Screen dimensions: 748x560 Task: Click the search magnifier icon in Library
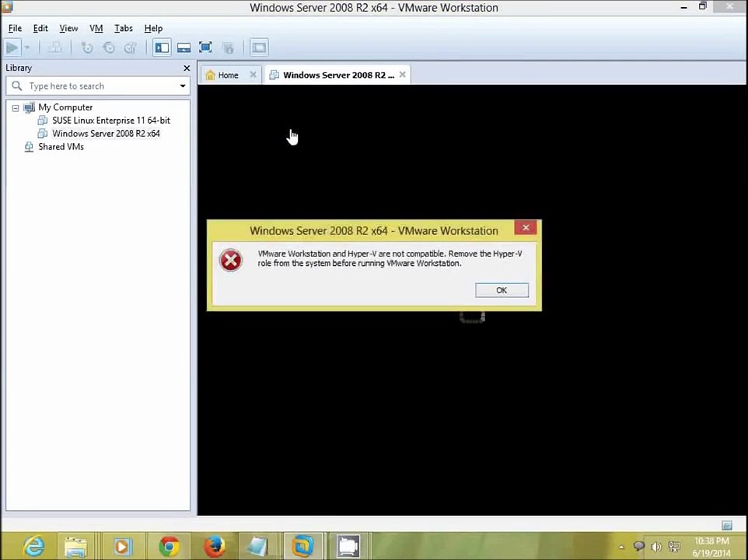[16, 86]
